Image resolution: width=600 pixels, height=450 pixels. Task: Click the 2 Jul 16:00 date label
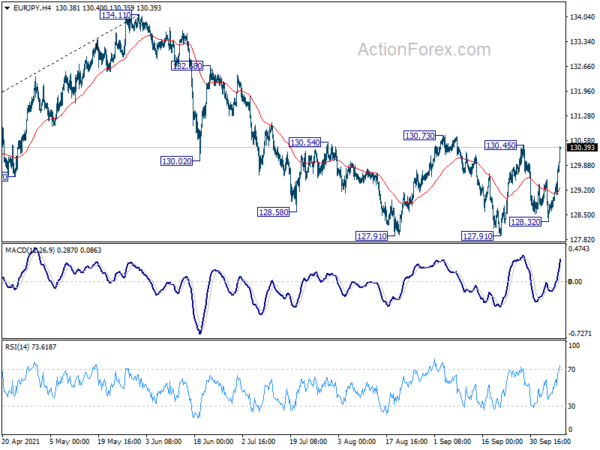pos(258,441)
